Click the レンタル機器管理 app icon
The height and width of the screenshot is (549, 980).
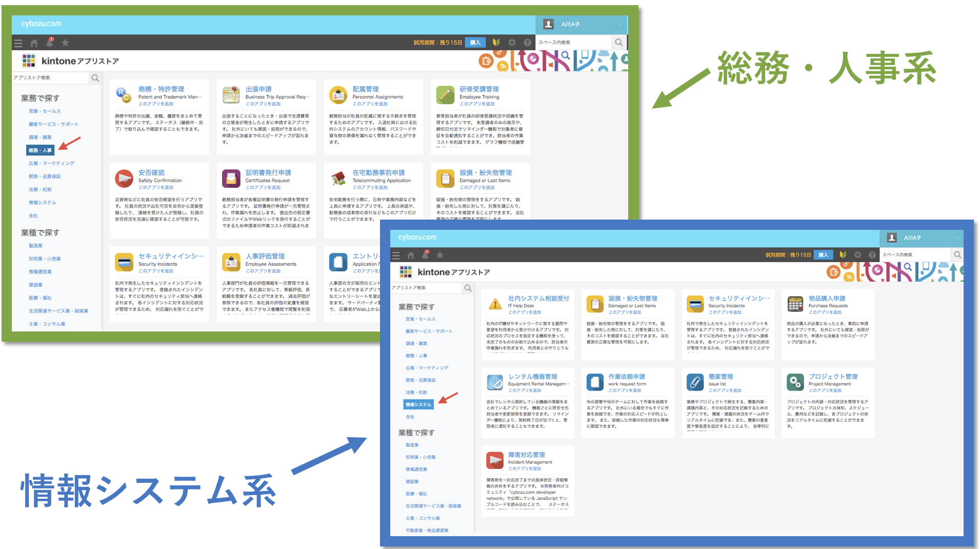495,382
